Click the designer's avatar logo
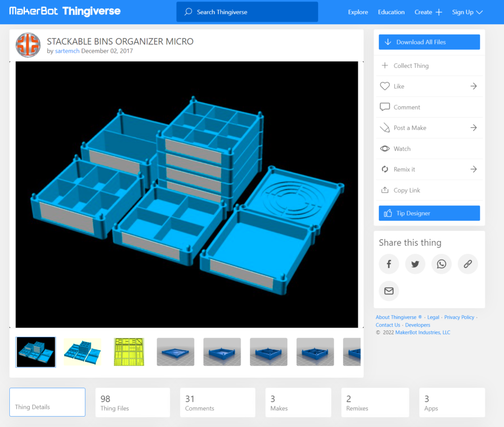Screen dimensions: 504x427 coord(28,45)
